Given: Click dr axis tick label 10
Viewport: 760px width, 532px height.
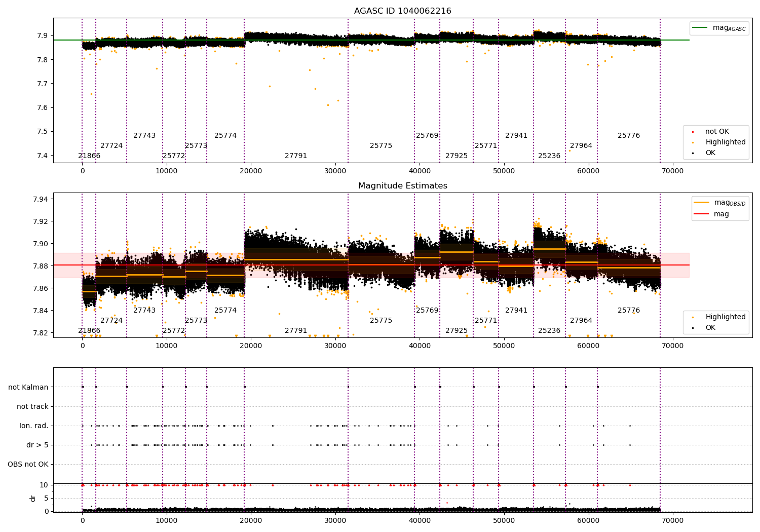Looking at the screenshot, I should point(44,485).
